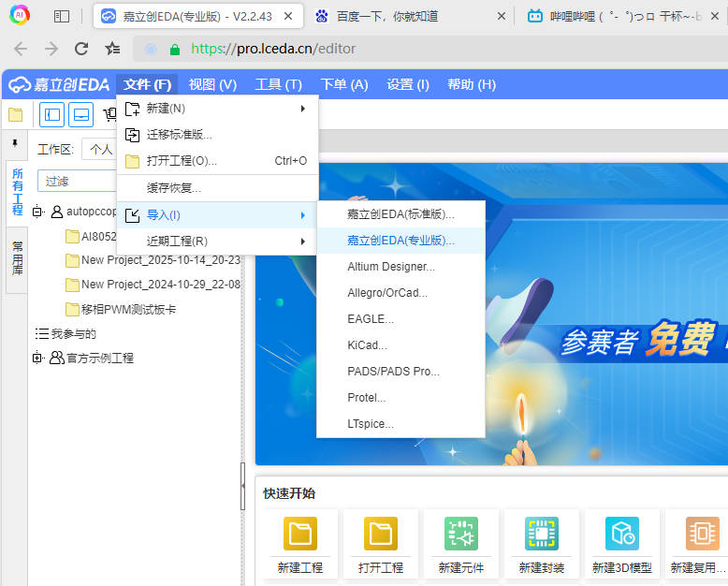Open the 帮助 (H) menu

(x=472, y=84)
